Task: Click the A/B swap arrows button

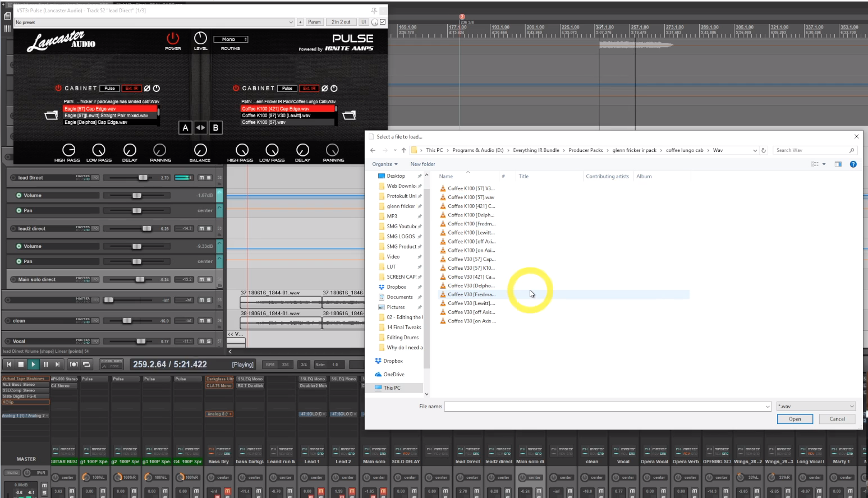Action: pos(200,128)
